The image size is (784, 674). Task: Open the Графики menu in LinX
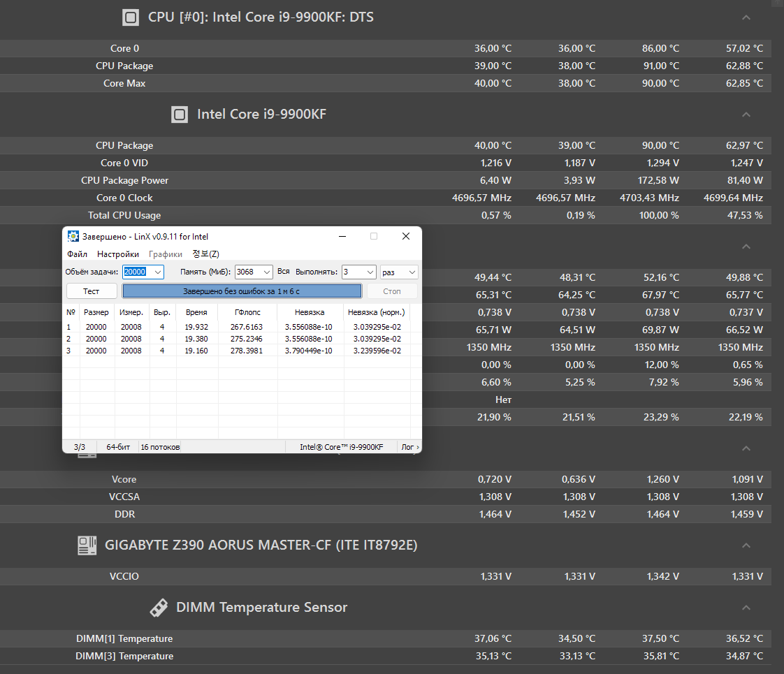tap(166, 254)
